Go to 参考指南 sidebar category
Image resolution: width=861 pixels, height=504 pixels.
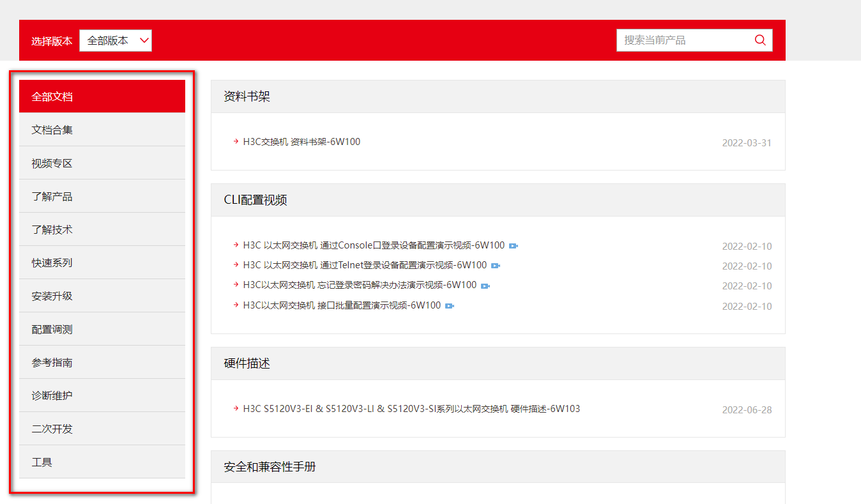[102, 362]
